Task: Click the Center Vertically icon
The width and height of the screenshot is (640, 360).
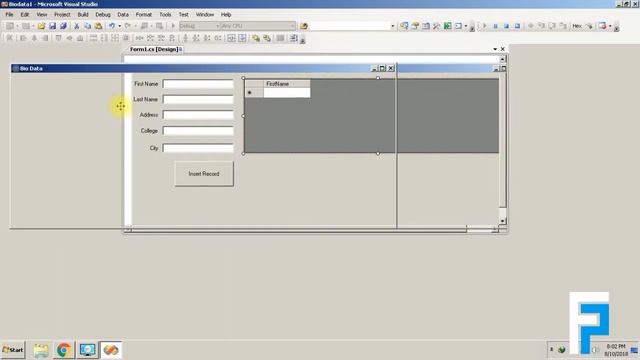Action: (242, 38)
